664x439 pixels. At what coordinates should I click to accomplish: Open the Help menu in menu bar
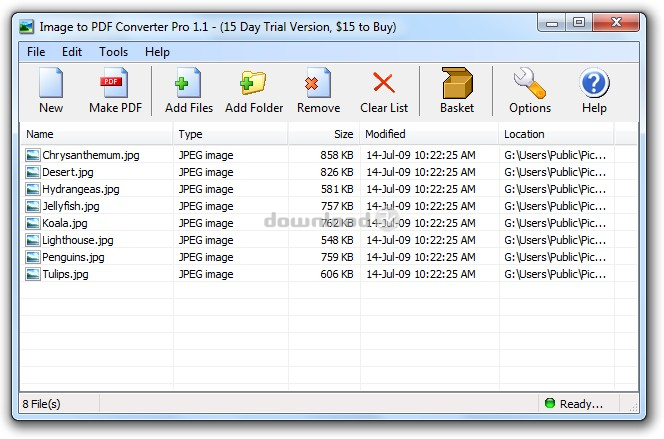[x=157, y=52]
